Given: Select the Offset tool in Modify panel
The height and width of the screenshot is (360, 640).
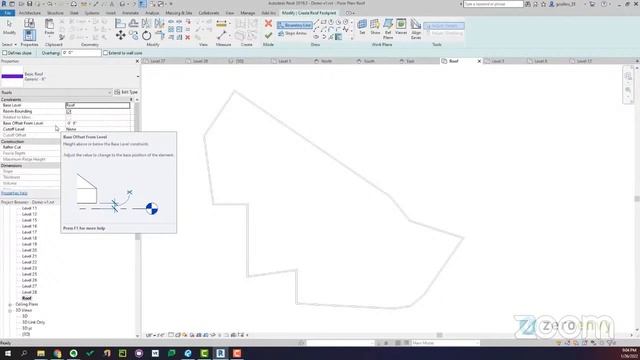Looking at the screenshot, I should click(133, 23).
